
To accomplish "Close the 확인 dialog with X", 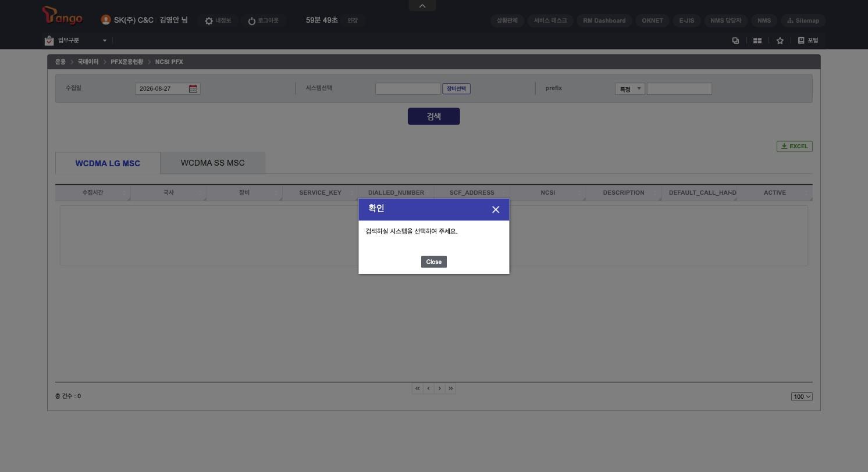I will pyautogui.click(x=496, y=210).
